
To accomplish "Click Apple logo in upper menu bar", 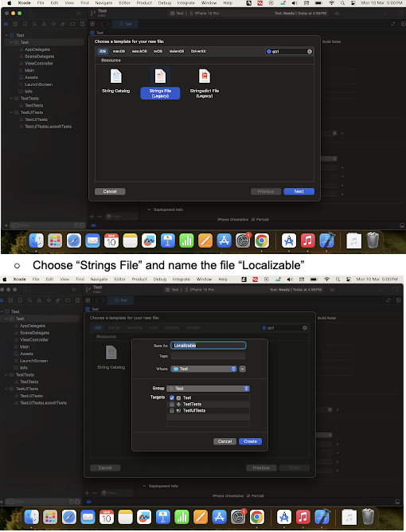I will [x=10, y=3].
